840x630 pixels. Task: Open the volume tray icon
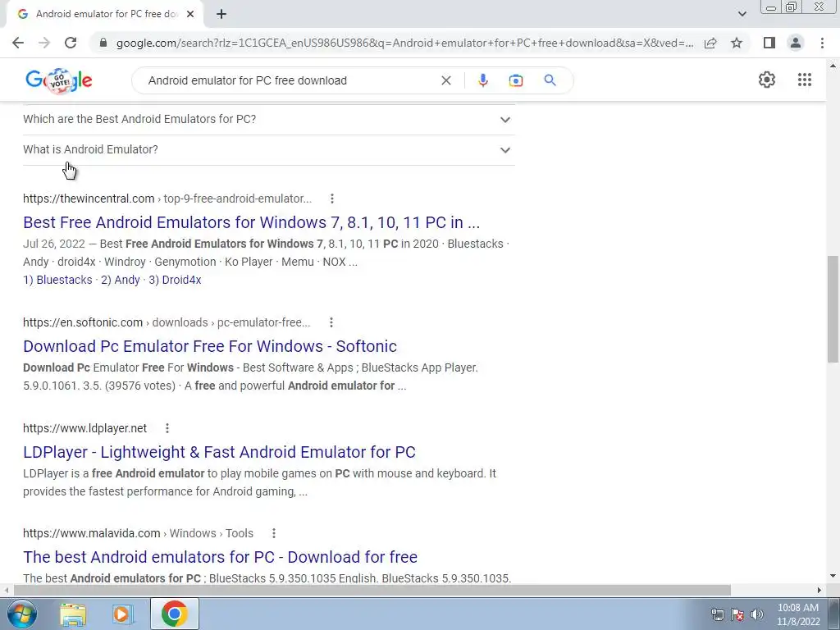coord(757,614)
